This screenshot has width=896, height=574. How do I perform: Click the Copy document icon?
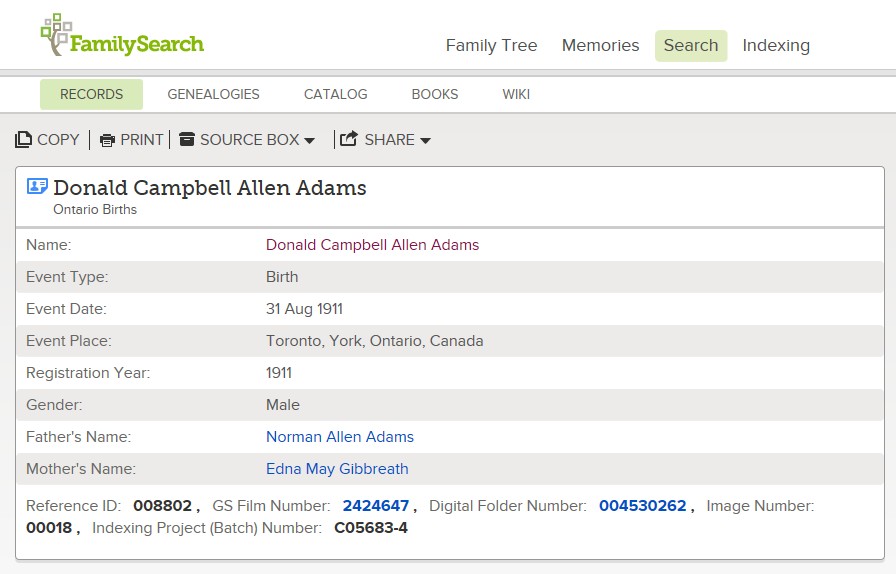pos(23,139)
